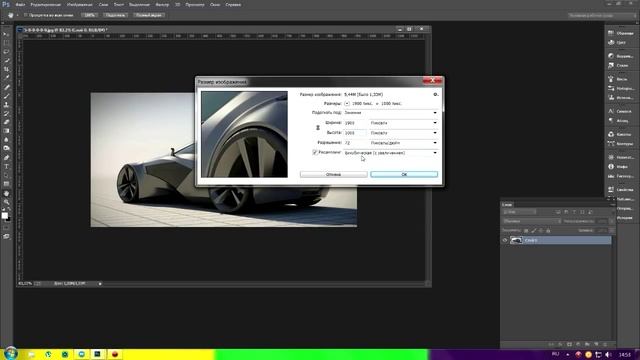Select the Rectangular Marquee tool
The image size is (640, 360).
pos(6,43)
